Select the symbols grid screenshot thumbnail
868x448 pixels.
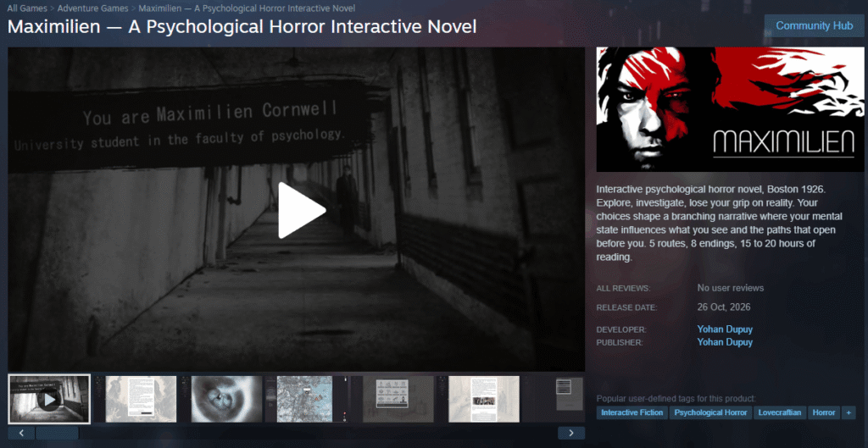click(393, 399)
